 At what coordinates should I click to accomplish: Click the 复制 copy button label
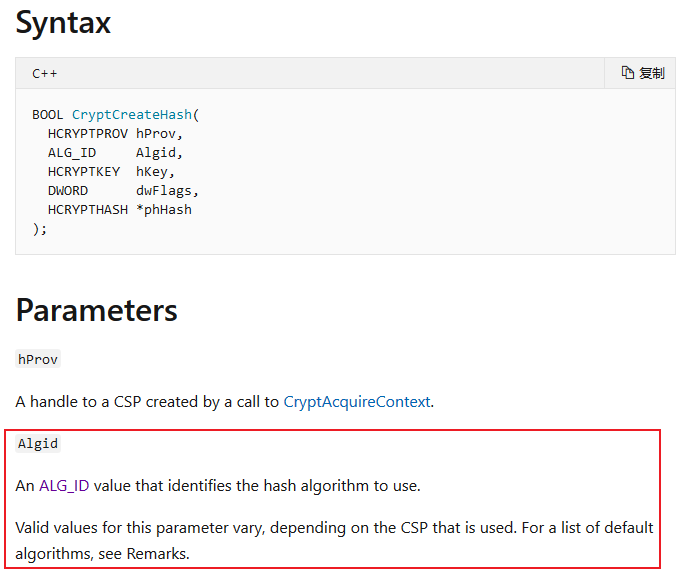point(652,73)
